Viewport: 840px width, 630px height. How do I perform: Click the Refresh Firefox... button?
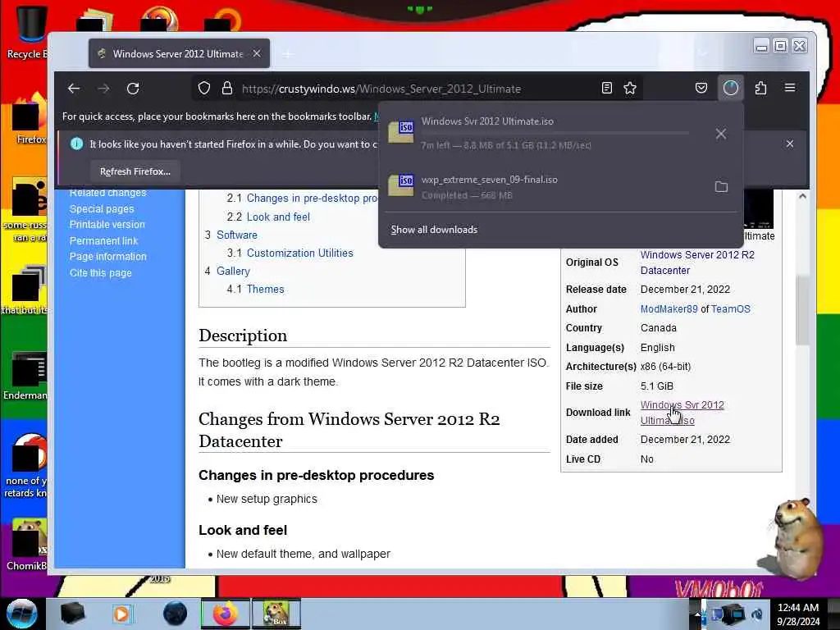[x=135, y=171]
